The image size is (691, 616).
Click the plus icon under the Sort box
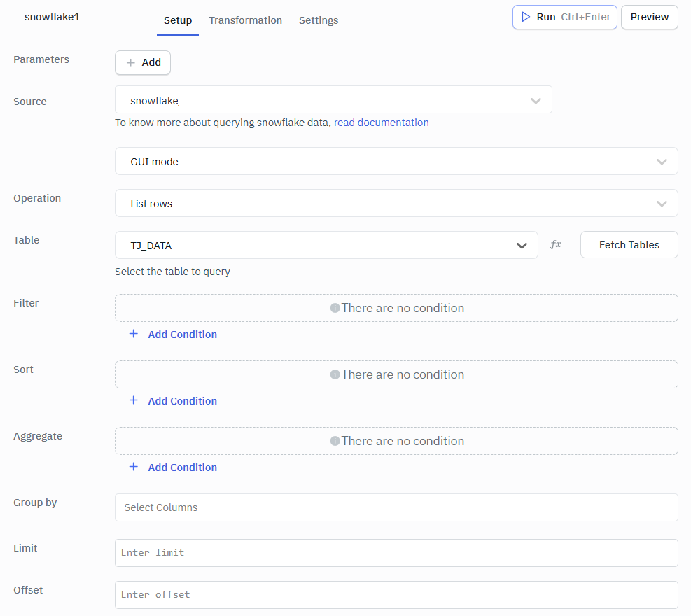(134, 400)
